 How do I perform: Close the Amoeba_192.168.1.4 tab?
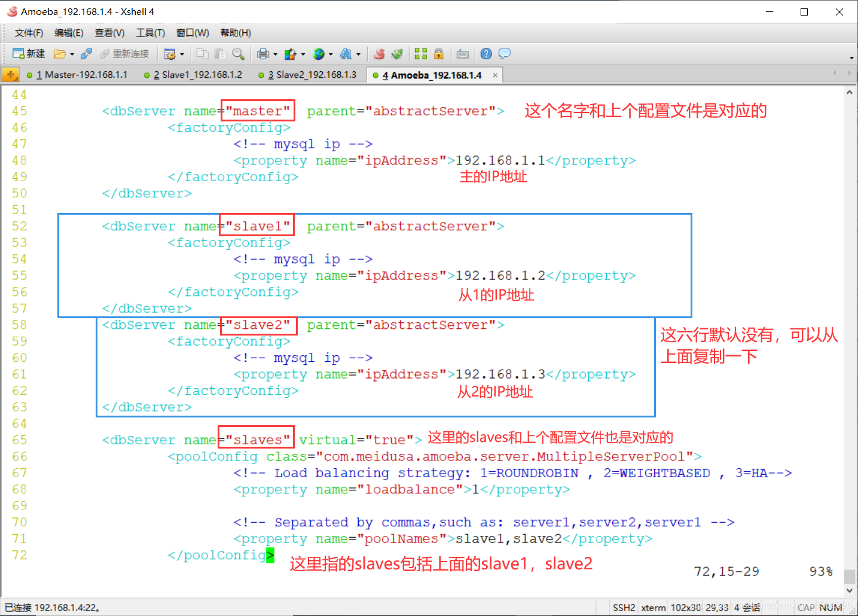495,75
